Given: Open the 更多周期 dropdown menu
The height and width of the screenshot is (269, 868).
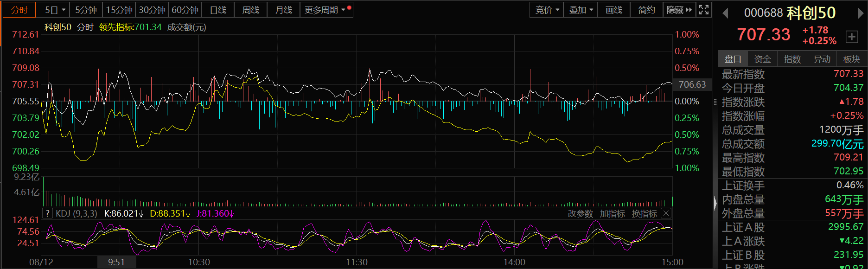Looking at the screenshot, I should tap(325, 10).
